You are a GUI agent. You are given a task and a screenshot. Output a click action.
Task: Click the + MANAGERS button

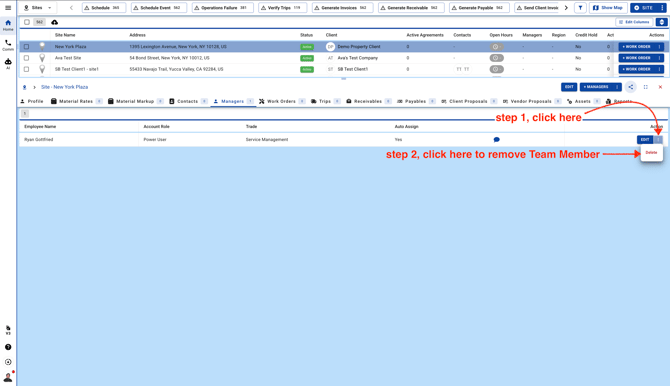[596, 87]
